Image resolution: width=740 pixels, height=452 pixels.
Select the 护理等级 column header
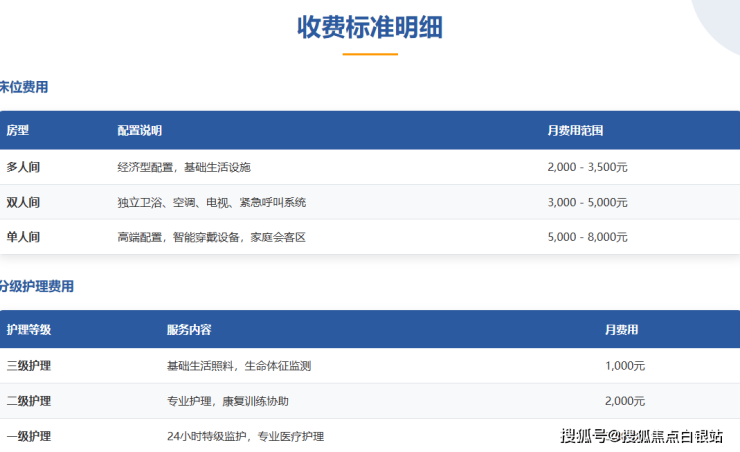[28, 329]
